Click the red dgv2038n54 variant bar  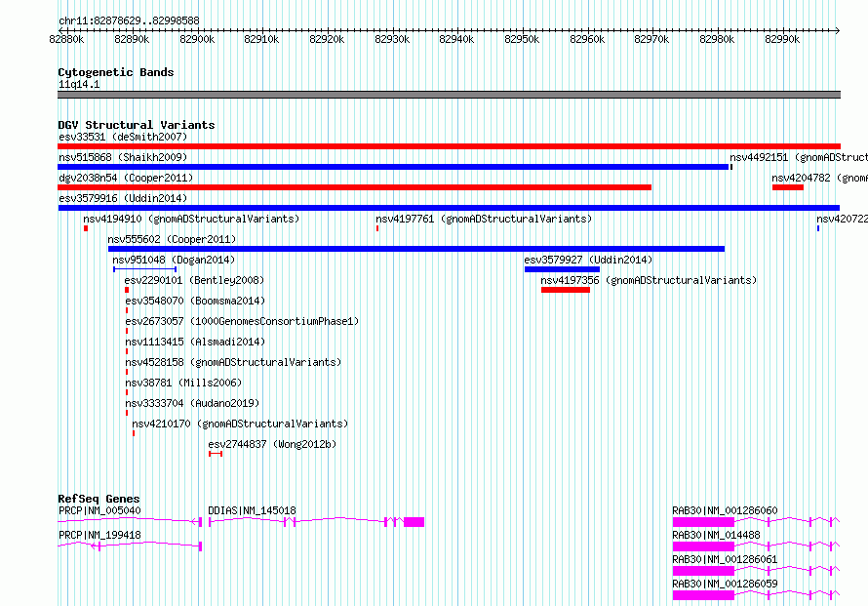pos(354,187)
